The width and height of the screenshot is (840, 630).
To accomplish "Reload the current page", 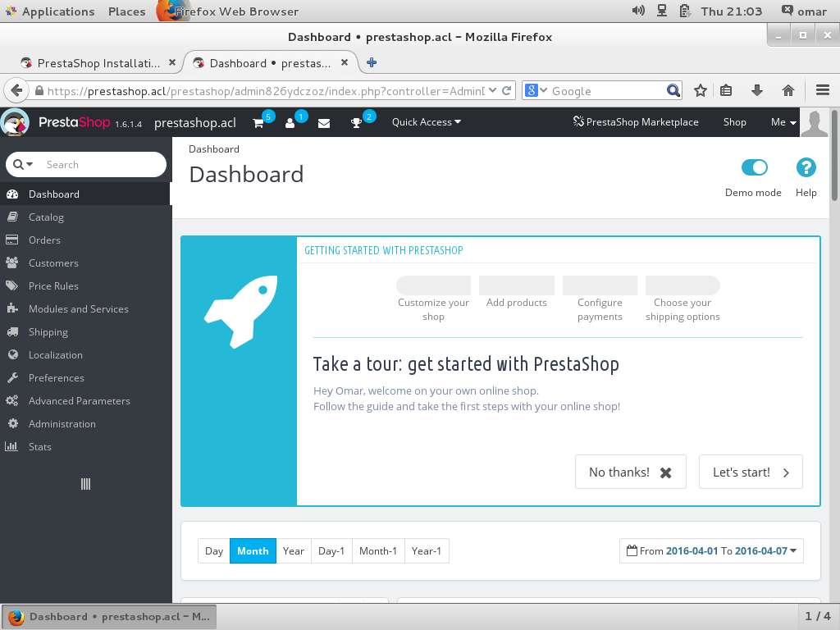I will coord(506,90).
